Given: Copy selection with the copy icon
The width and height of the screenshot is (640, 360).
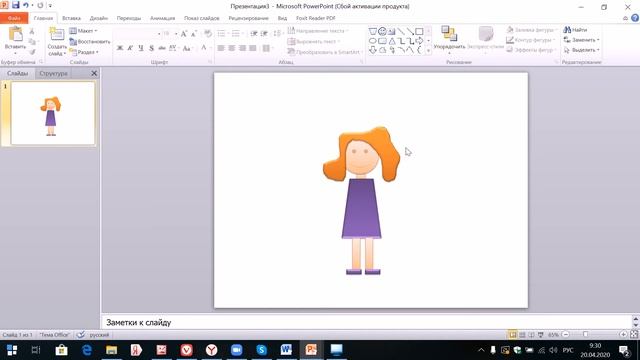Looking at the screenshot, I should (x=32, y=42).
